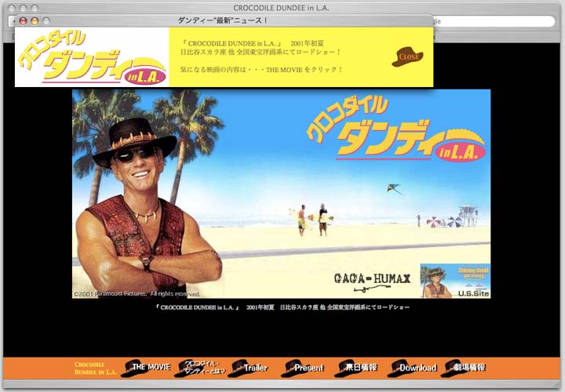Minimize the news popup with the yellow button

35,20
